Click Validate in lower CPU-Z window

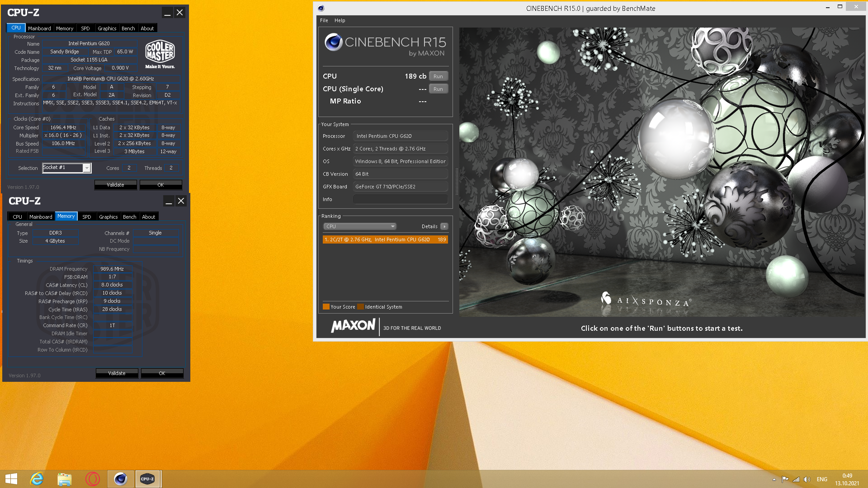(117, 373)
